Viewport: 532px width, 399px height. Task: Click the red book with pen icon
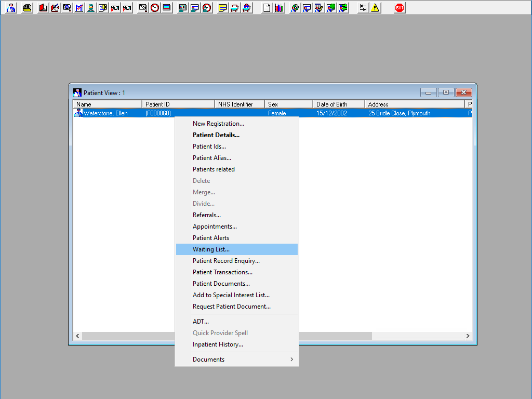[x=55, y=8]
